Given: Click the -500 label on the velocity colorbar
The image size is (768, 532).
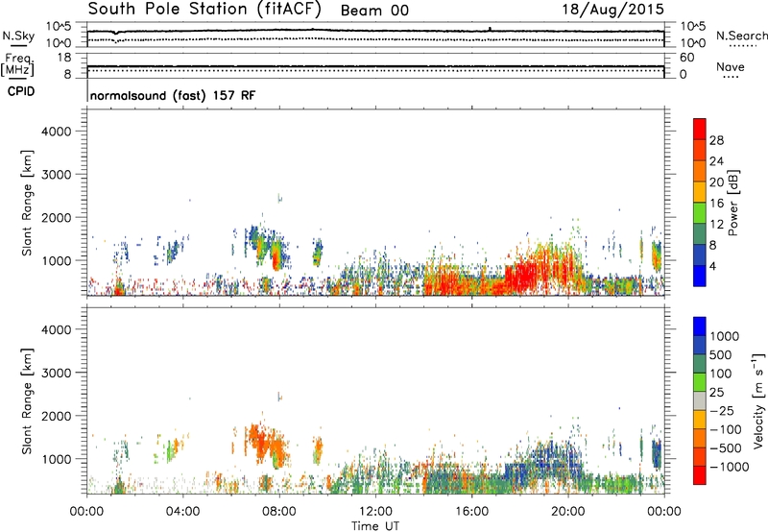Looking at the screenshot, I should (x=726, y=448).
